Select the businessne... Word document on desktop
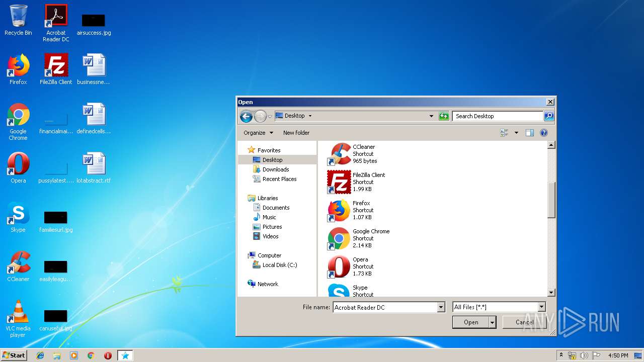Image resolution: width=644 pixels, height=362 pixels. (x=94, y=69)
